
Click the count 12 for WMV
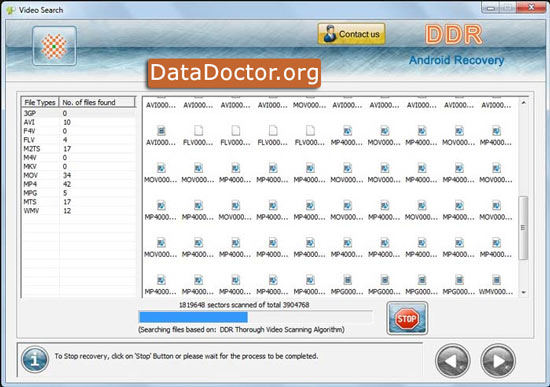point(67,211)
